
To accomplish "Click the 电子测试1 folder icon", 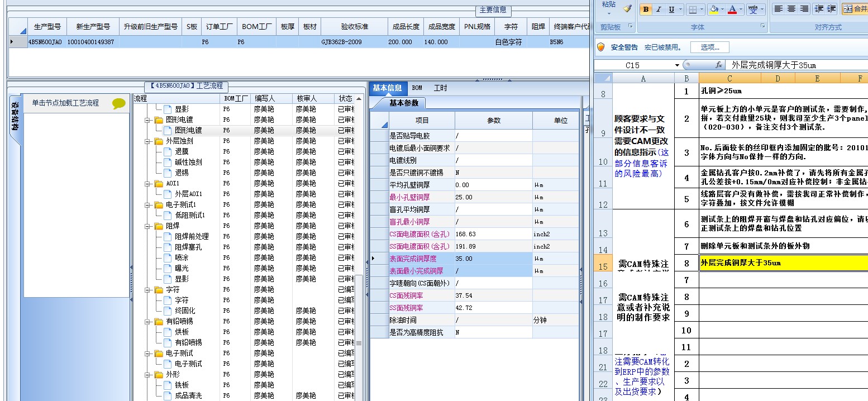I will point(159,205).
